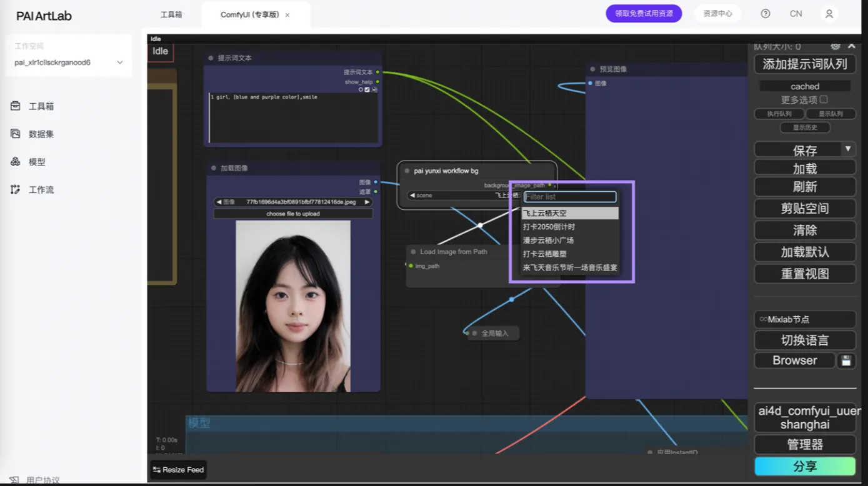Image resolution: width=868 pixels, height=486 pixels.
Task: Click the img_path input port
Action: [411, 265]
